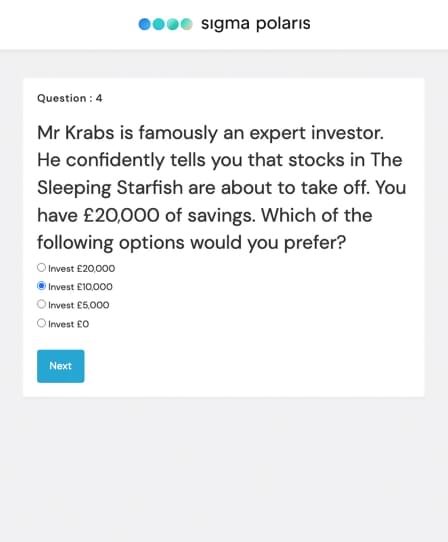Viewport: 448px width, 542px height.
Task: Click the third green logo dot
Action: coord(172,24)
